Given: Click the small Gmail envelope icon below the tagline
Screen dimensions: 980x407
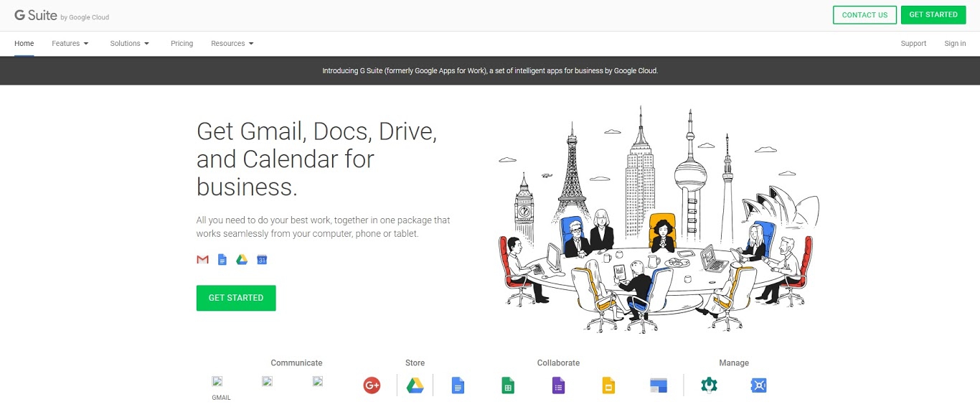Looking at the screenshot, I should (x=202, y=260).
